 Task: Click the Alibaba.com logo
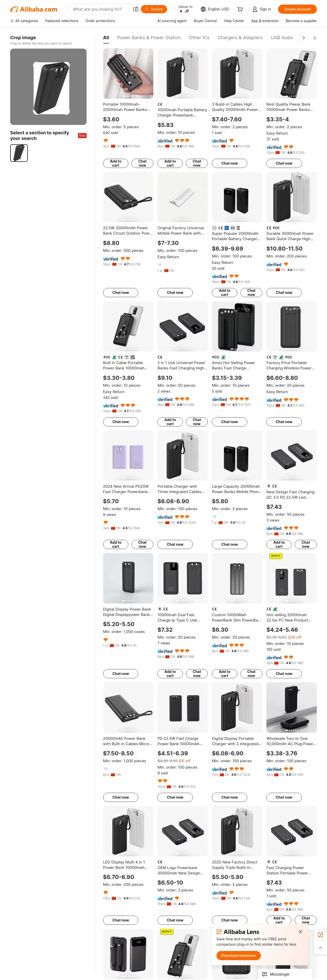click(34, 9)
